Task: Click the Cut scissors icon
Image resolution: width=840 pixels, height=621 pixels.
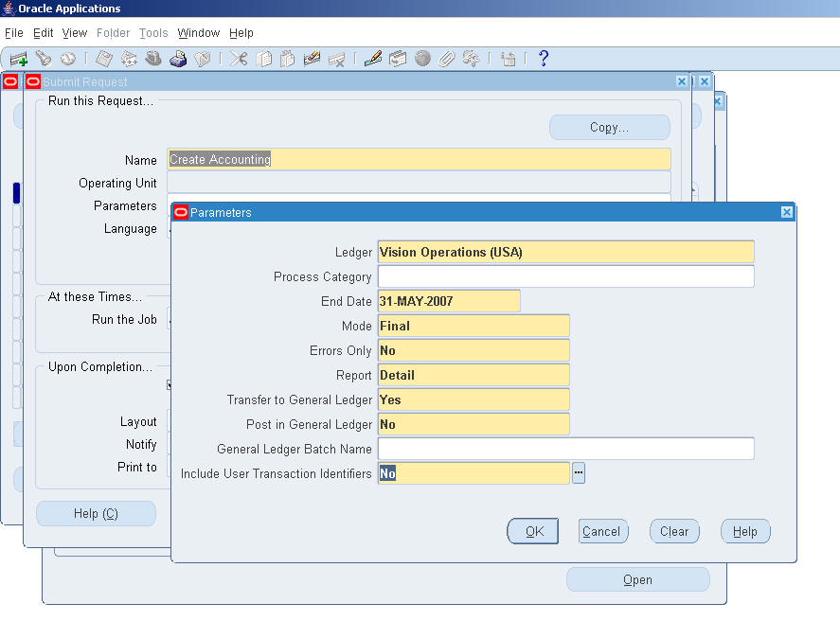Action: [x=239, y=59]
